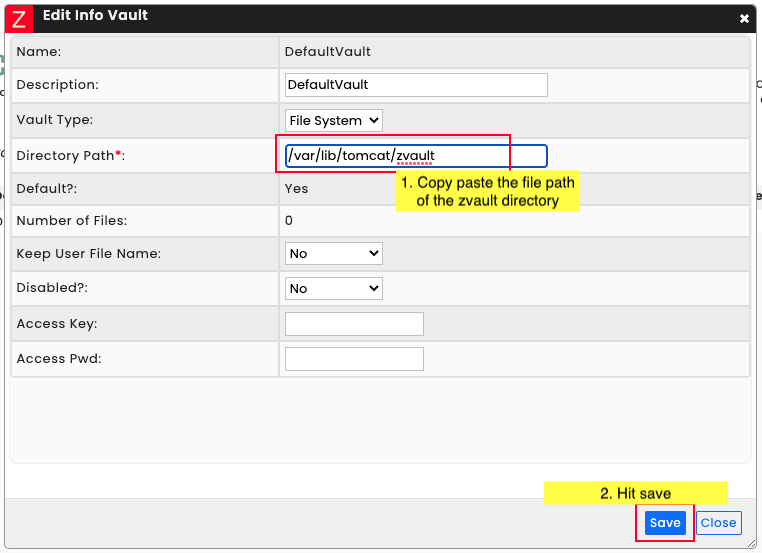The image size is (762, 553).
Task: Close dialog with the X icon
Action: [x=744, y=19]
